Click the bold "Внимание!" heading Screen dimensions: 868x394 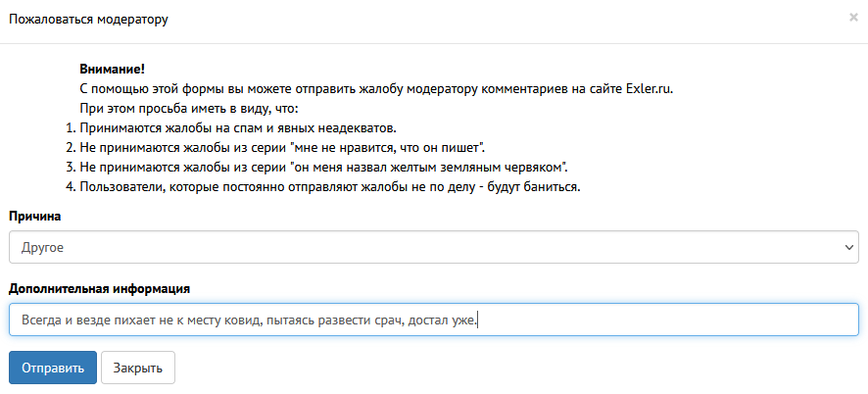coord(112,70)
